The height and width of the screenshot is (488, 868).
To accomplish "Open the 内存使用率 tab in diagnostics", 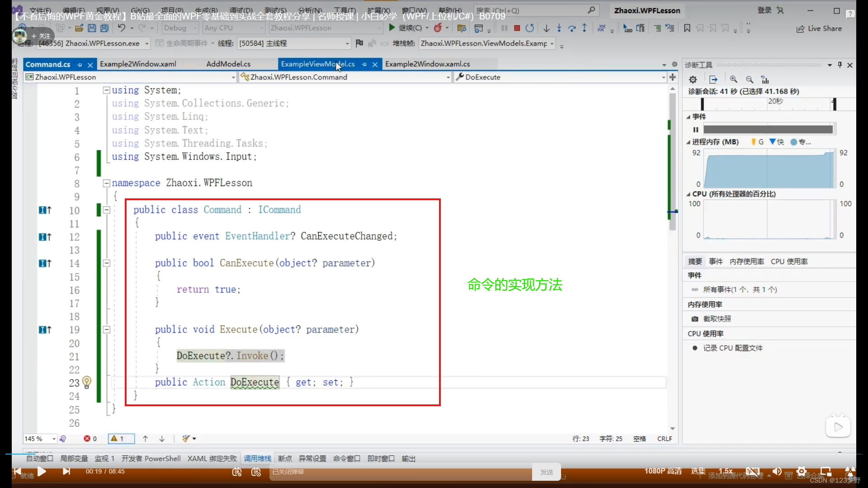I will tap(746, 262).
